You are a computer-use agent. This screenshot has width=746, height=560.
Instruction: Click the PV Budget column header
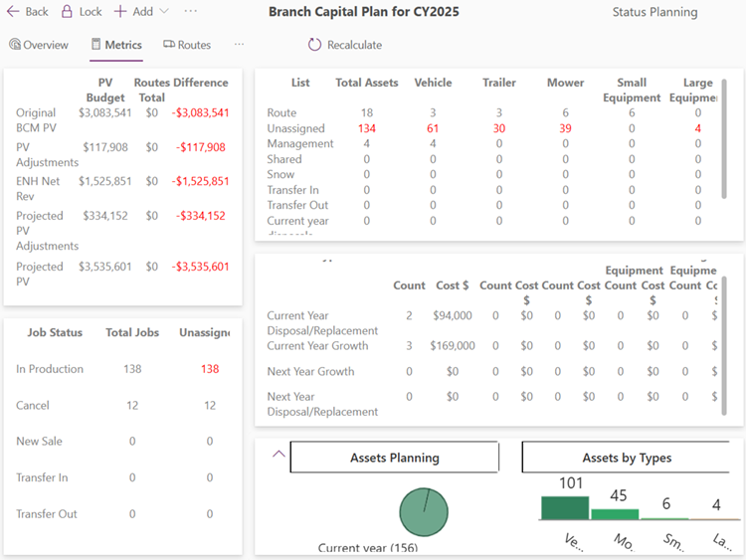(105, 90)
